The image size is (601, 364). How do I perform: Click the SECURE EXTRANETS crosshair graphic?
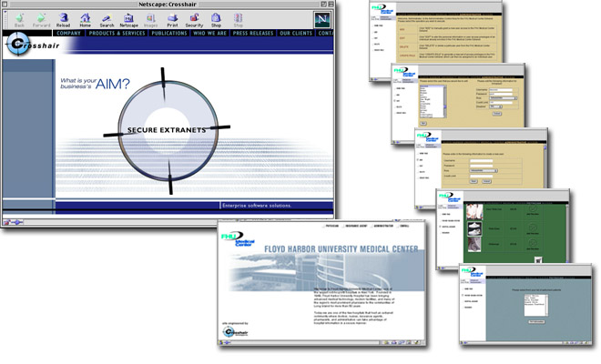click(168, 130)
